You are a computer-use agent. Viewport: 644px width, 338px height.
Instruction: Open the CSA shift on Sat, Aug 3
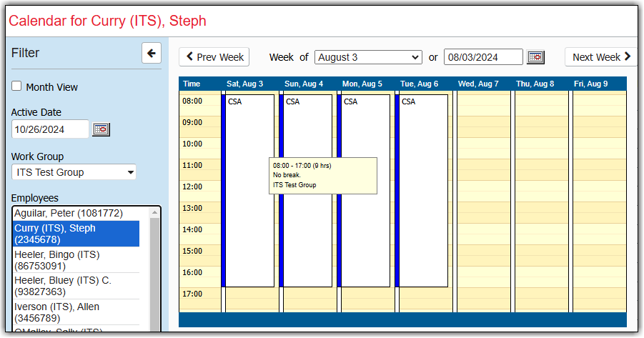(x=249, y=214)
